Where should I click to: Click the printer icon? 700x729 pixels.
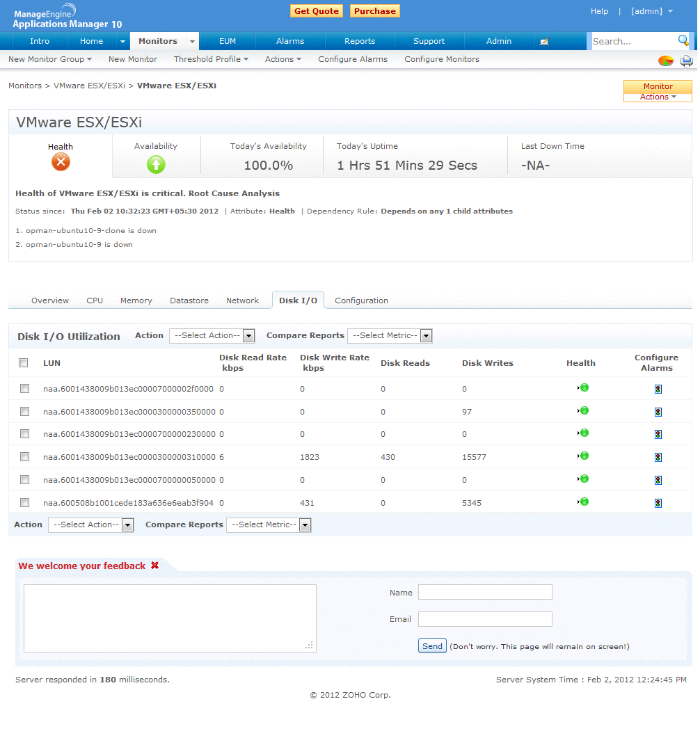tap(687, 61)
